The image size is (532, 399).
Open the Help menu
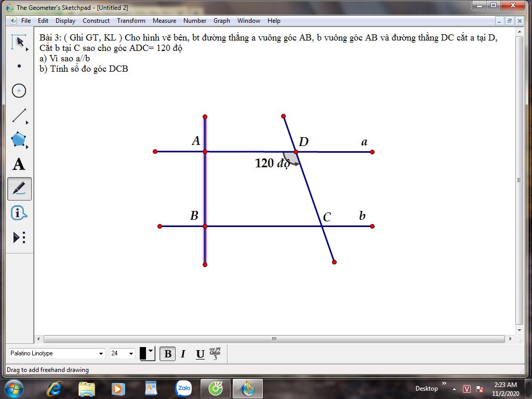[274, 21]
